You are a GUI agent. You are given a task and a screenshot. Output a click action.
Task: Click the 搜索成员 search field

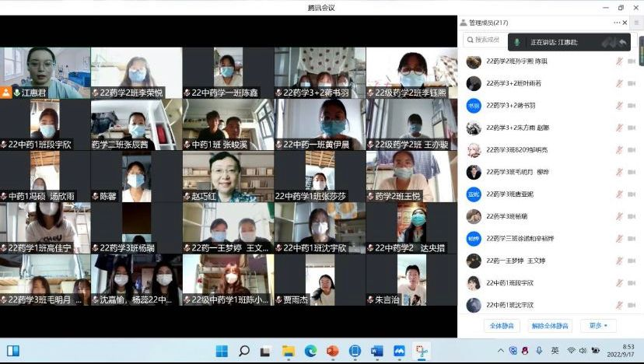pyautogui.click(x=488, y=40)
